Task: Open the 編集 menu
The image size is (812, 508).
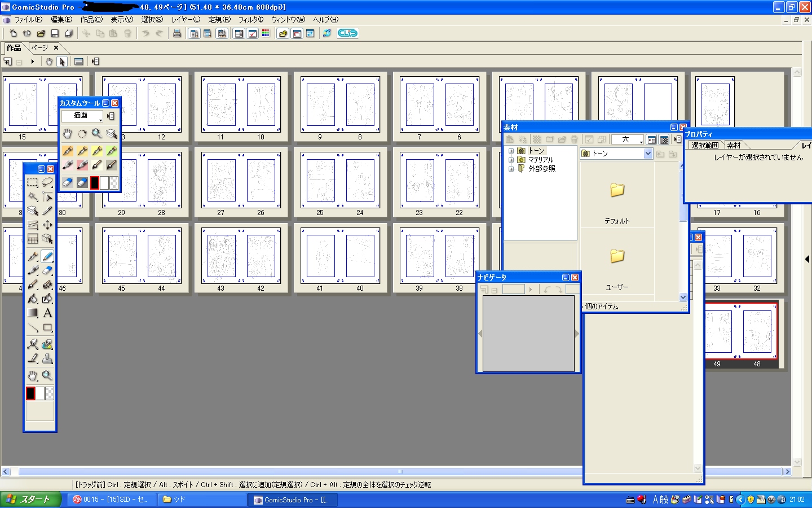Action: pyautogui.click(x=61, y=19)
